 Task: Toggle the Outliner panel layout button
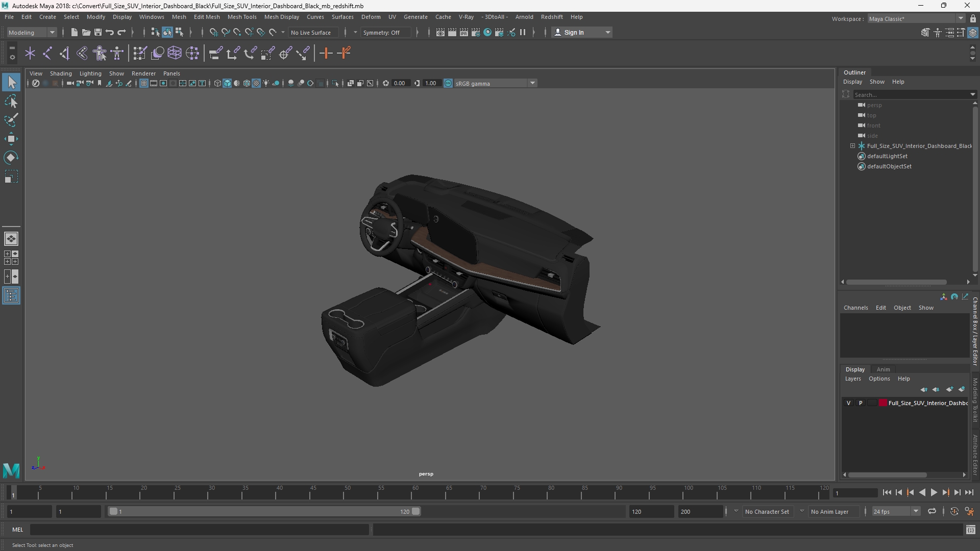coord(11,296)
